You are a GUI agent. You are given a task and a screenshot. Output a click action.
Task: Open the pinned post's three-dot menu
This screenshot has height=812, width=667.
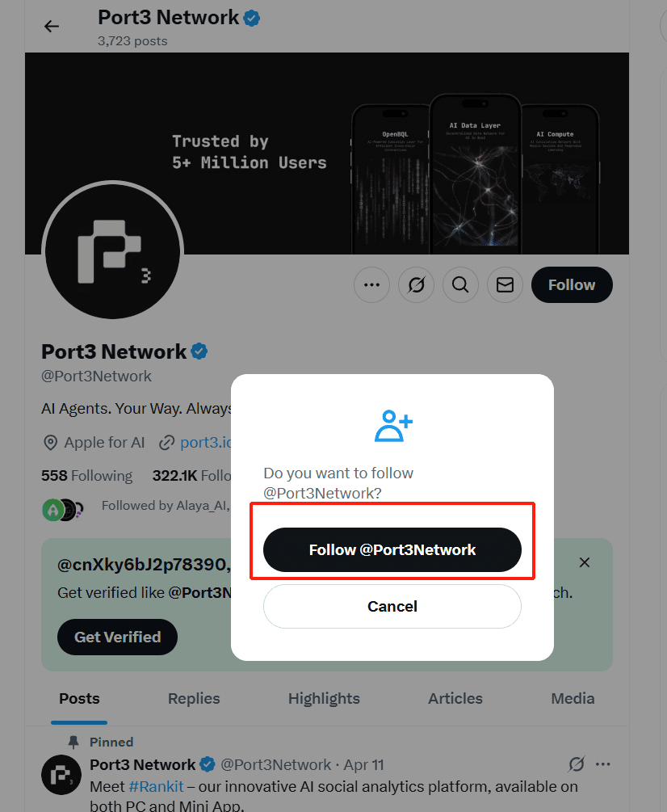point(603,764)
